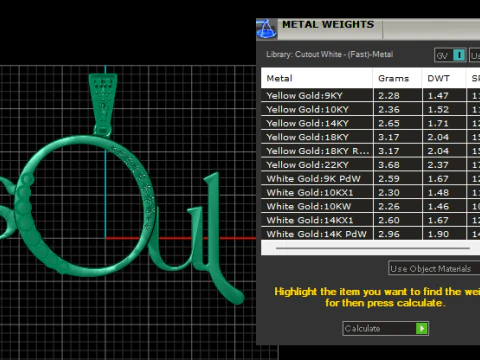Viewport: 480px width, 360px height.
Task: Click the 2.96 grams value
Action: (x=389, y=234)
